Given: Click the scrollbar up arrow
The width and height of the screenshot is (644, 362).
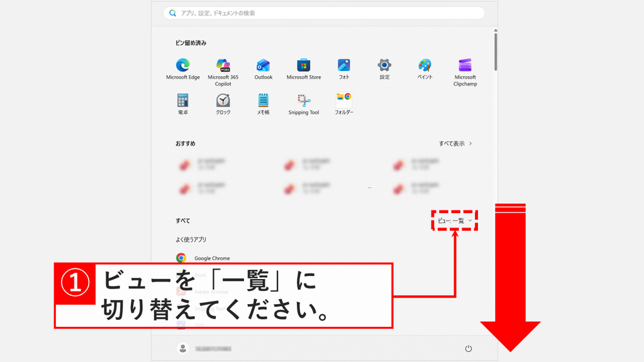Looking at the screenshot, I should [496, 30].
